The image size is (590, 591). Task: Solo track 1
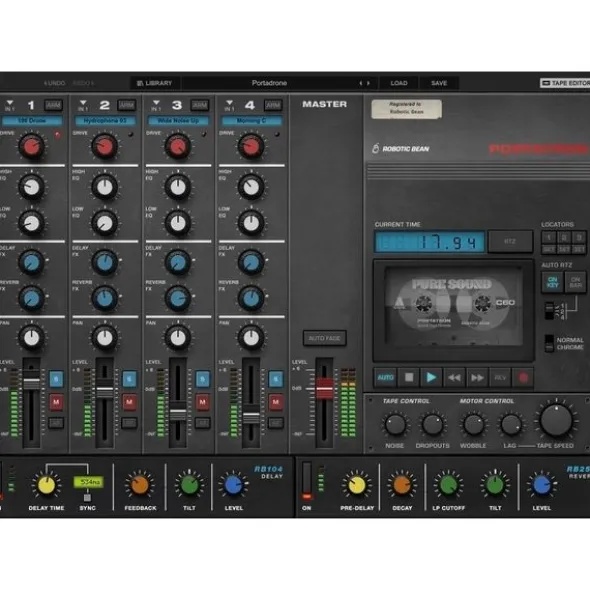coord(56,379)
